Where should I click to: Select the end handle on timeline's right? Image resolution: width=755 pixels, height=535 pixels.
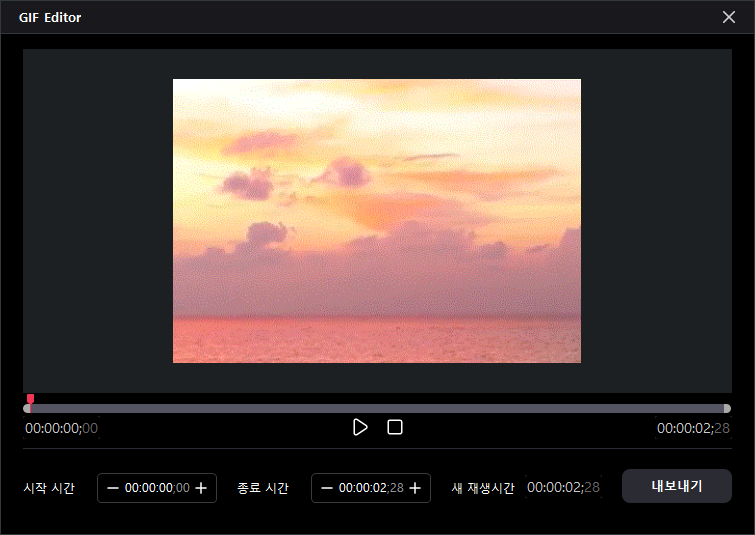(x=727, y=408)
